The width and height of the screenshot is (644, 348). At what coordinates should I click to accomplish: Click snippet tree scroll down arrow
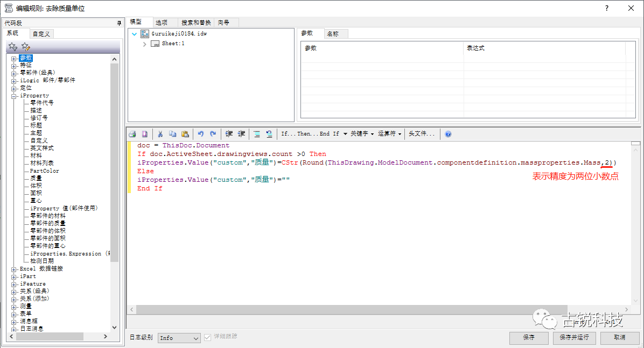pyautogui.click(x=115, y=328)
